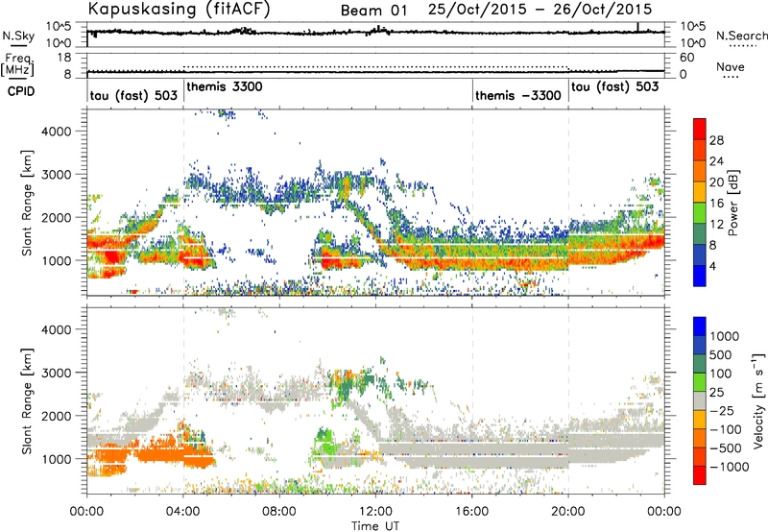The width and height of the screenshot is (768, 532).
Task: Click the 20:00 time tick label
Action: coord(568,512)
